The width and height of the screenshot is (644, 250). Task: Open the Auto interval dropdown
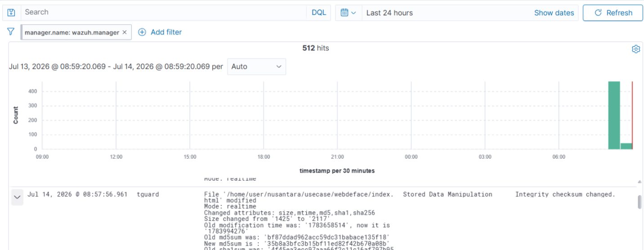point(256,67)
